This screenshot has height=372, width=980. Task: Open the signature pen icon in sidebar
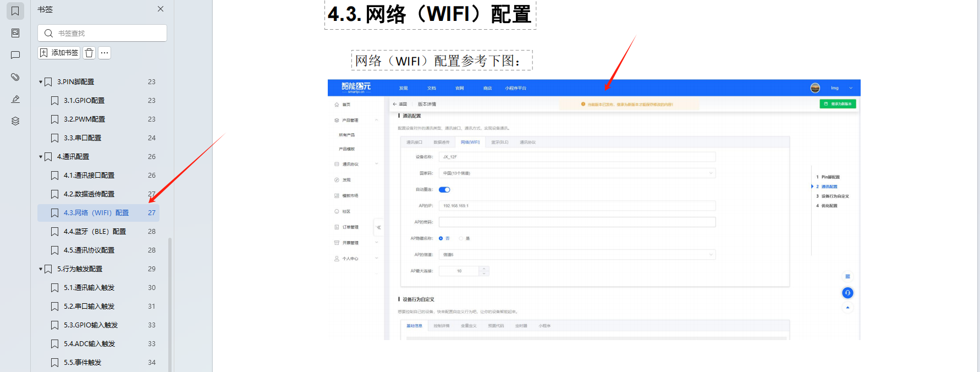[x=15, y=99]
